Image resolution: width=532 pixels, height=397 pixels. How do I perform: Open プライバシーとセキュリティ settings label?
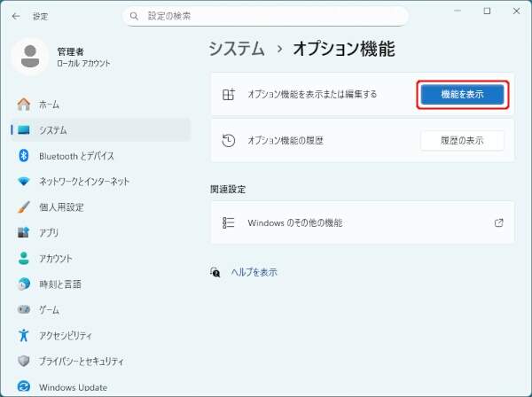click(x=81, y=361)
